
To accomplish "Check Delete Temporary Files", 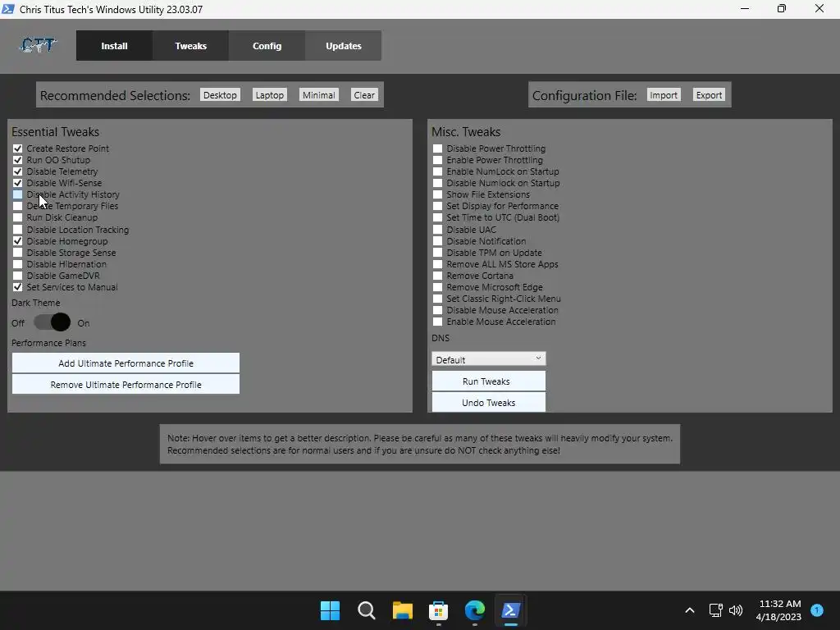I will coord(18,206).
